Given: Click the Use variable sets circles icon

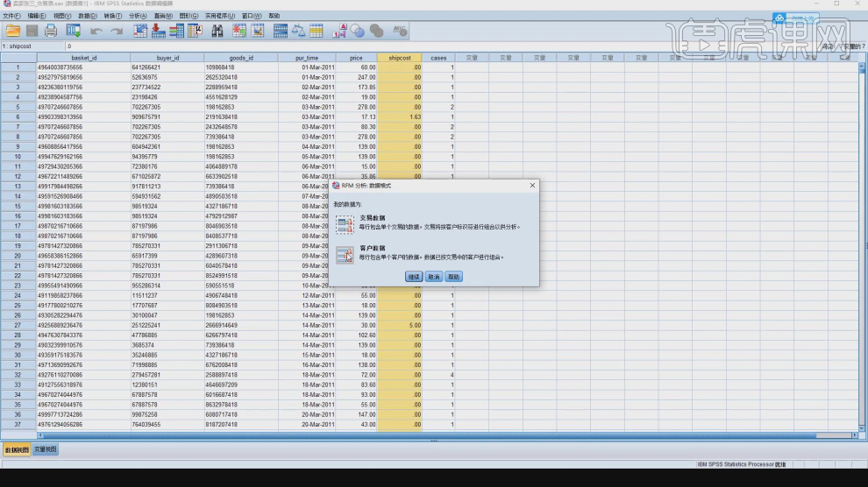Looking at the screenshot, I should [358, 31].
